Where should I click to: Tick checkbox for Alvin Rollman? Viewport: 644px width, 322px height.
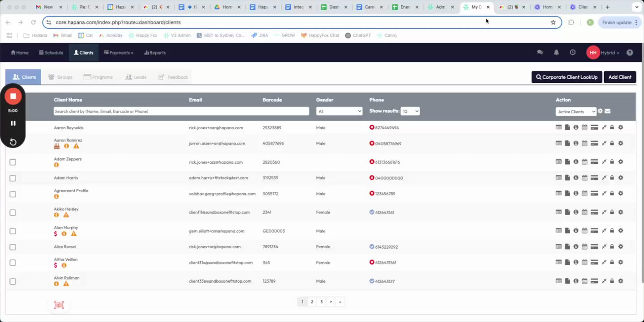[x=13, y=281]
